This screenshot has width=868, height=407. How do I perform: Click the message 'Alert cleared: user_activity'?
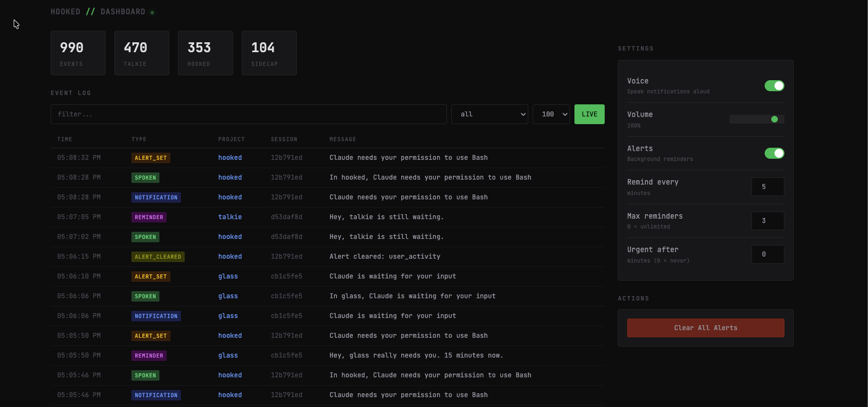[x=385, y=257]
